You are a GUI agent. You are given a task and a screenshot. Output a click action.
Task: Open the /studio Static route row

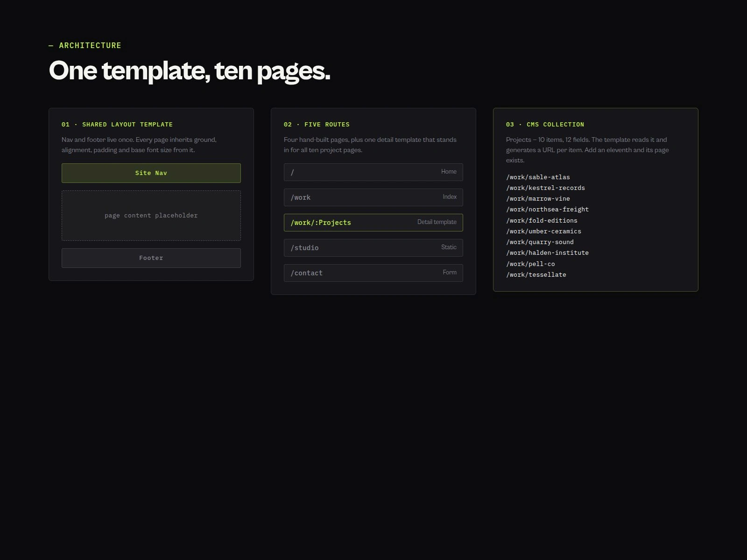pyautogui.click(x=373, y=248)
